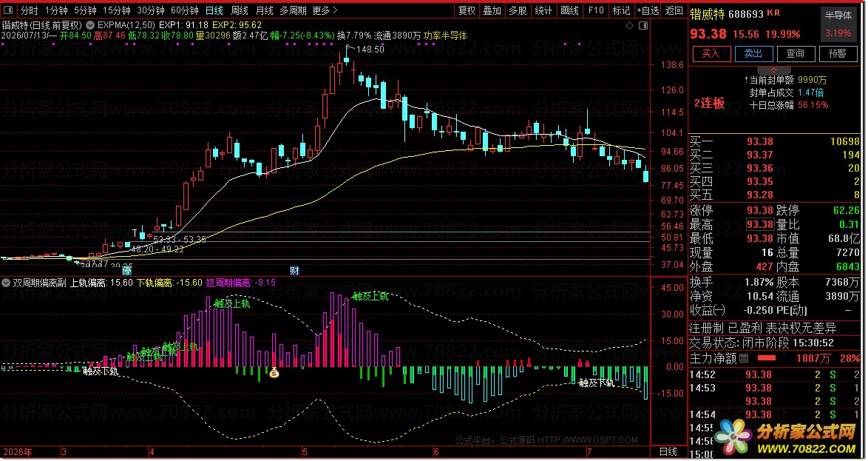The height and width of the screenshot is (461, 868).
Task: Click 叠加 overlay toolbar item
Action: coord(492,10)
